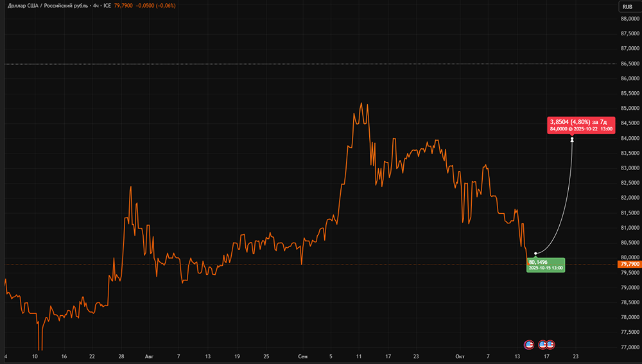This screenshot has width=642, height=364.
Task: Click the Окт month label on time axis
Action: [460, 357]
